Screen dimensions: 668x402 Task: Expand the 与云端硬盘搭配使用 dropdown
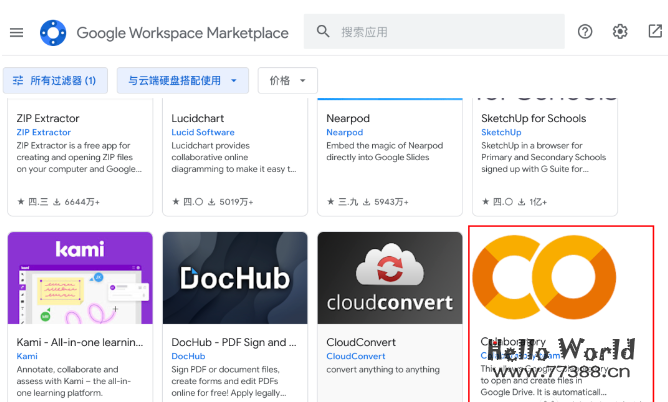pos(182,80)
